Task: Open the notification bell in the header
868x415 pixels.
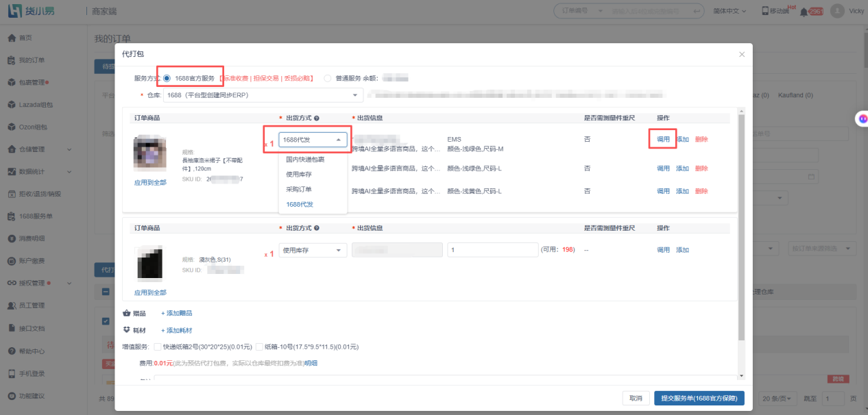Action: (804, 12)
